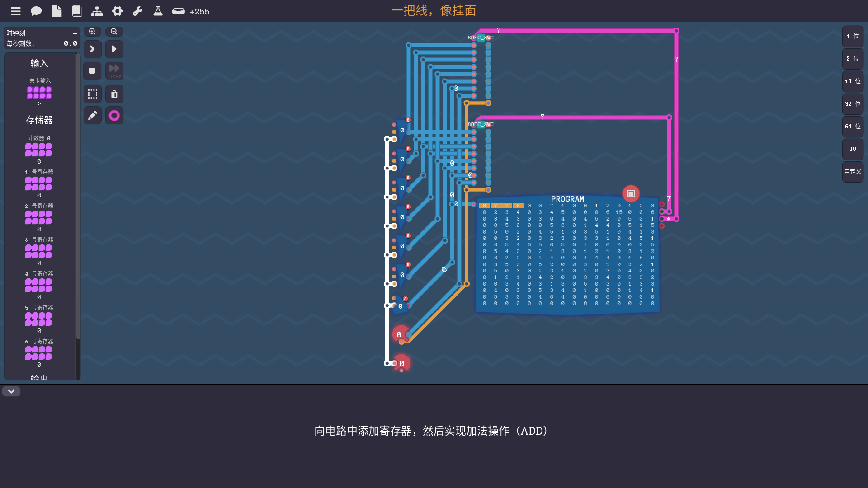Open the component hierarchy map icon

point(97,11)
